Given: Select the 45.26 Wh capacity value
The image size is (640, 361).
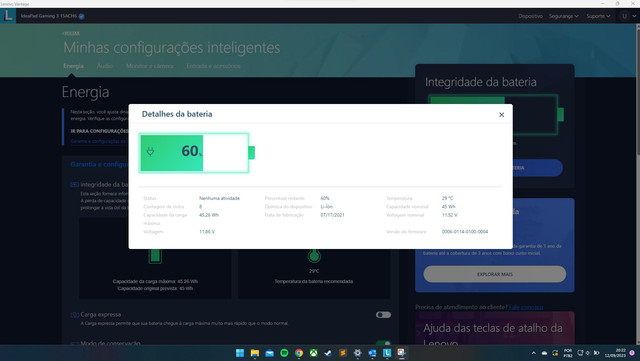Looking at the screenshot, I should pyautogui.click(x=209, y=215).
